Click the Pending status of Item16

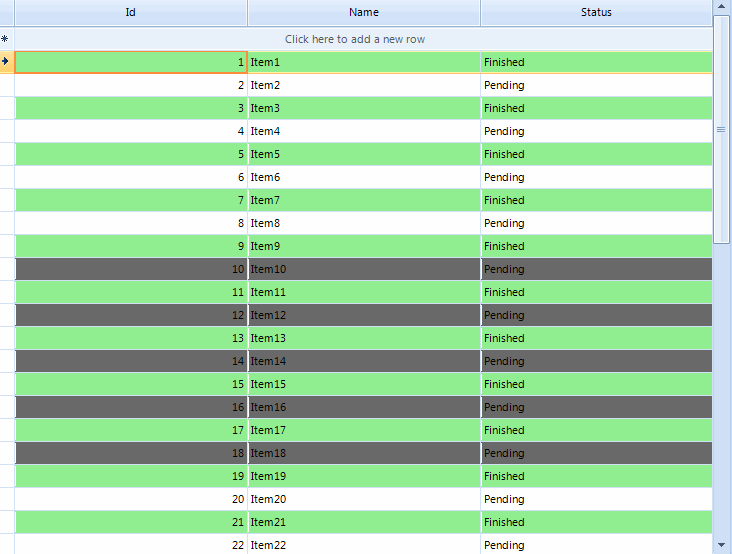[x=596, y=407]
